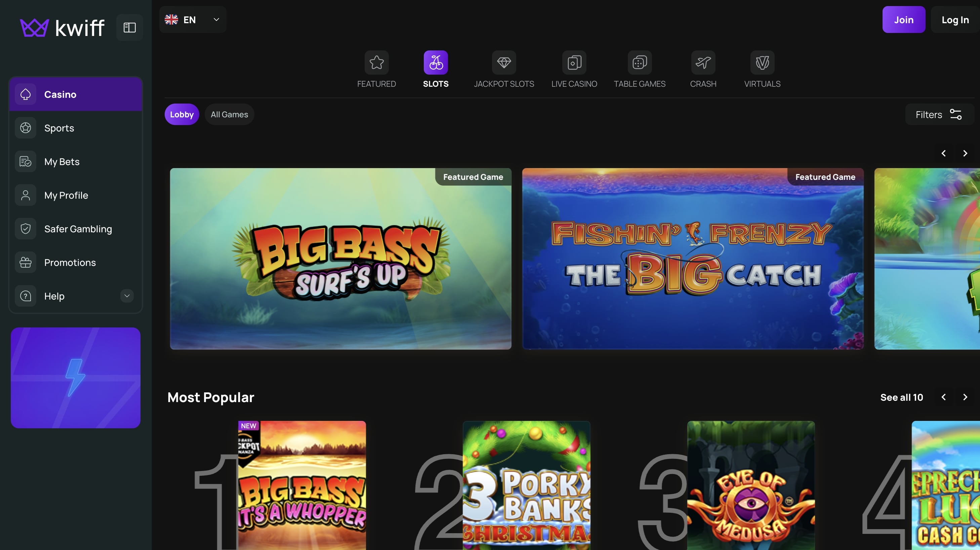The height and width of the screenshot is (550, 980).
Task: Open the Live Casino cards icon
Action: click(574, 62)
